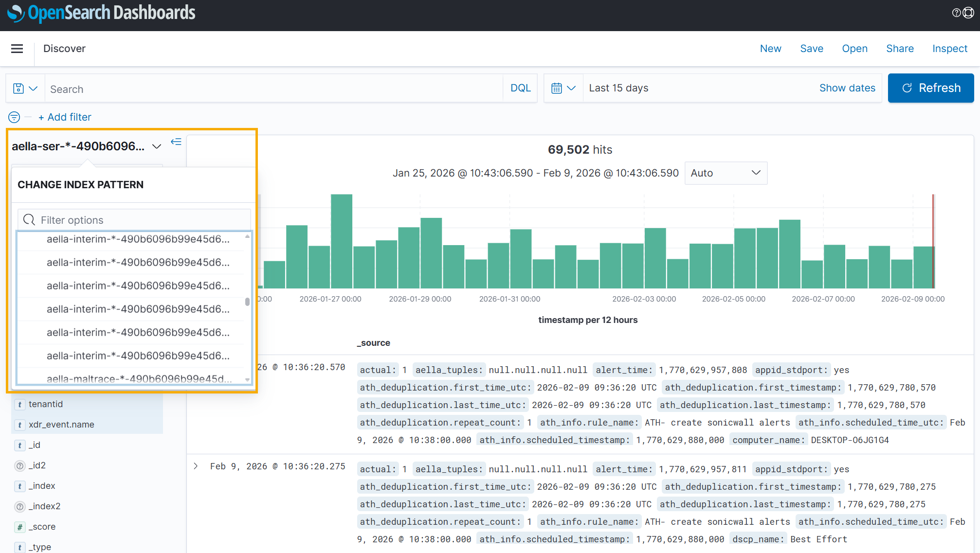
Task: Open the Auto interval dropdown
Action: tap(725, 173)
